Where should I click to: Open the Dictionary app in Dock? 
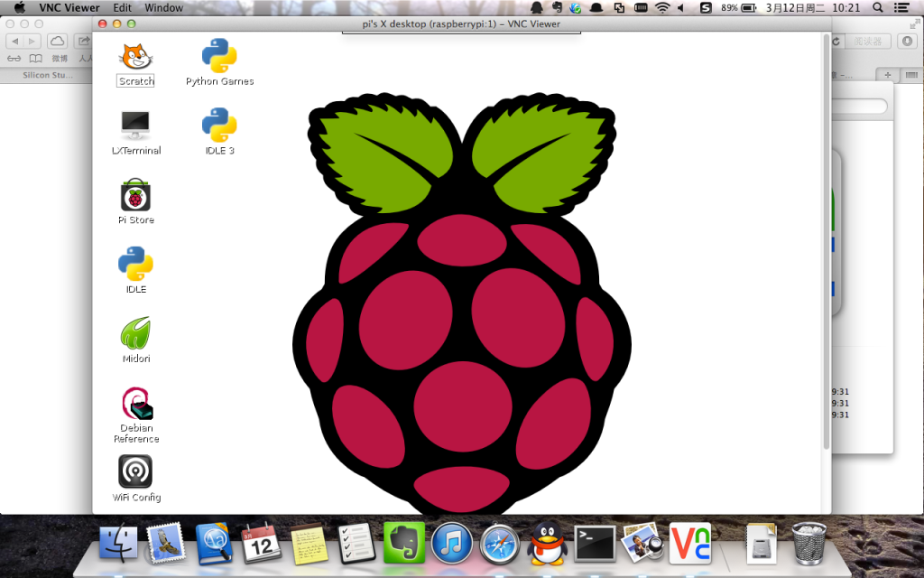pyautogui.click(x=213, y=544)
